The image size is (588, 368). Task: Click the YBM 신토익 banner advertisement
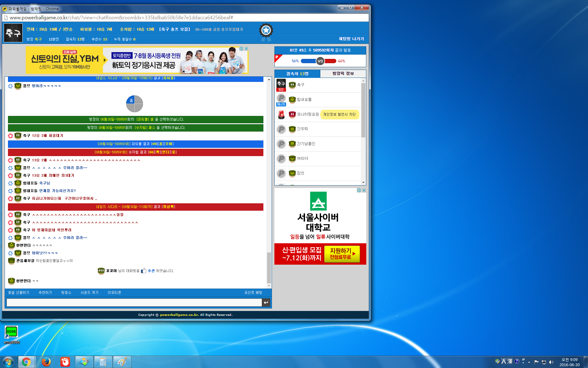coord(137,60)
